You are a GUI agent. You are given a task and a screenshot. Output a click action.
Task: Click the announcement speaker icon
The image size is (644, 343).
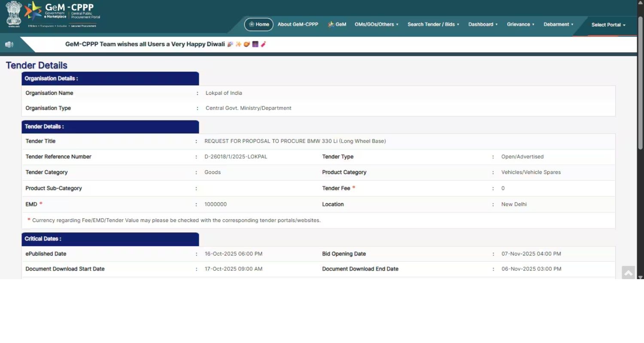(x=9, y=45)
